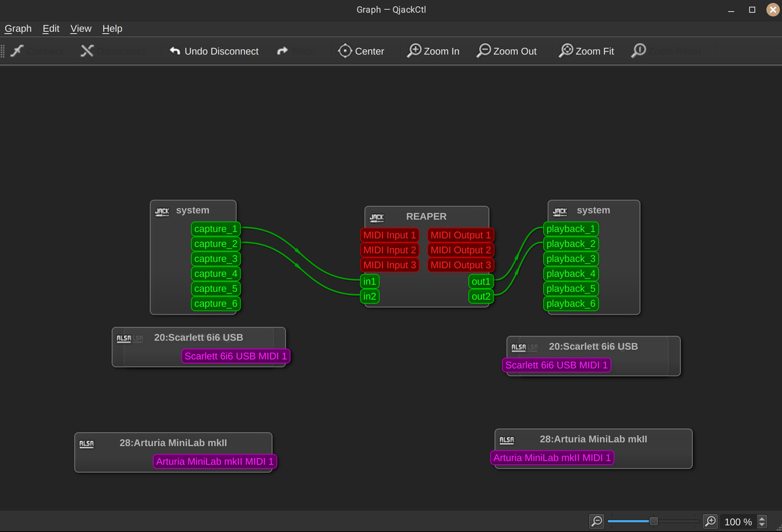Click ALSA icon on right Arturia node

[506, 440]
